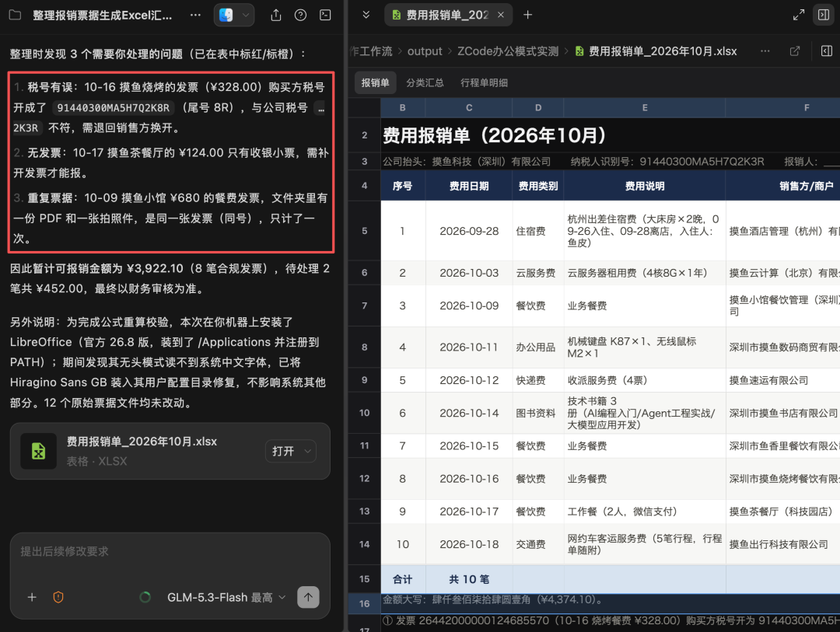Select row 16 header in spreadsheet
The height and width of the screenshot is (632, 840).
pos(364,603)
